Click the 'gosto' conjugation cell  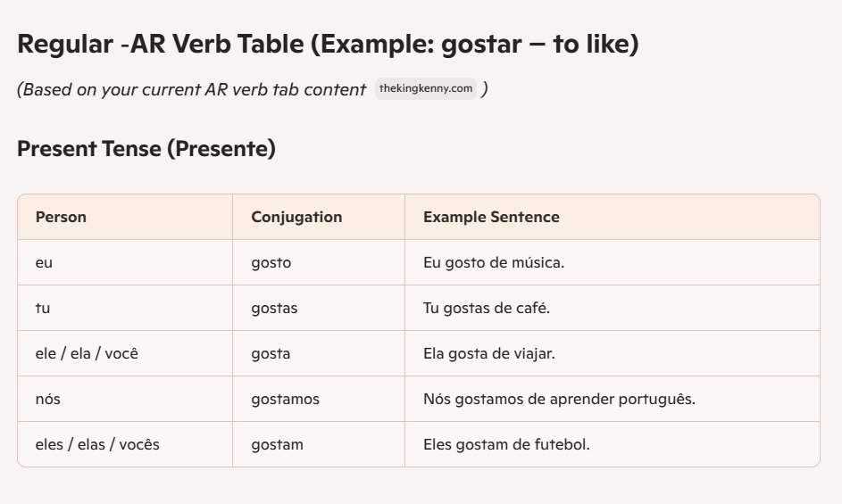pos(271,262)
